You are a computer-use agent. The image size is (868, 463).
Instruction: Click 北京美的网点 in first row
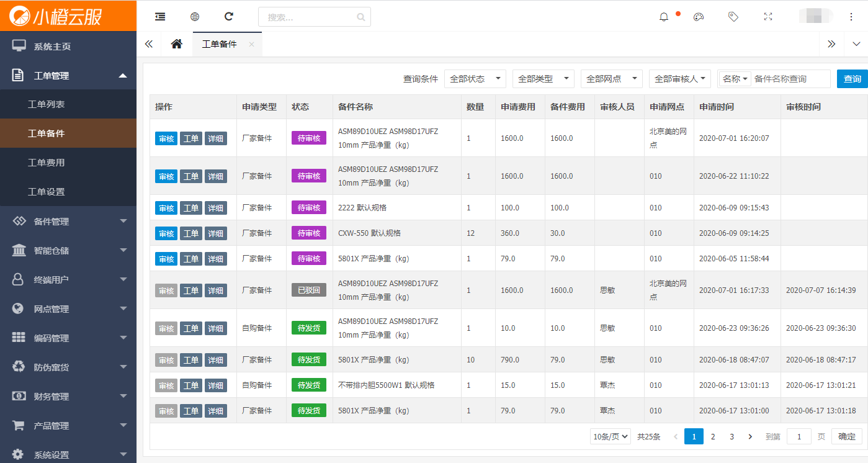coord(668,138)
